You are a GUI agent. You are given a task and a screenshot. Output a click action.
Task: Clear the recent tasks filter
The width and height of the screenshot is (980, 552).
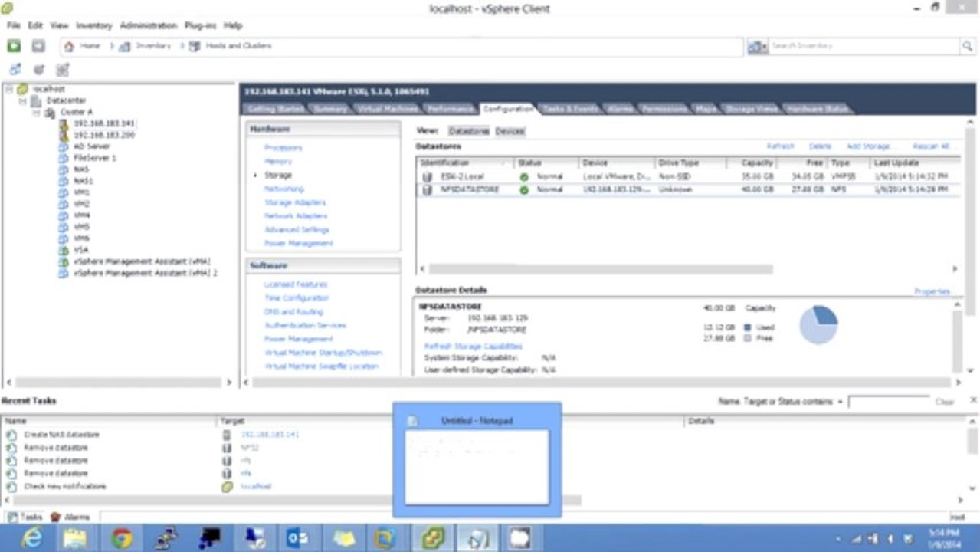coord(945,402)
